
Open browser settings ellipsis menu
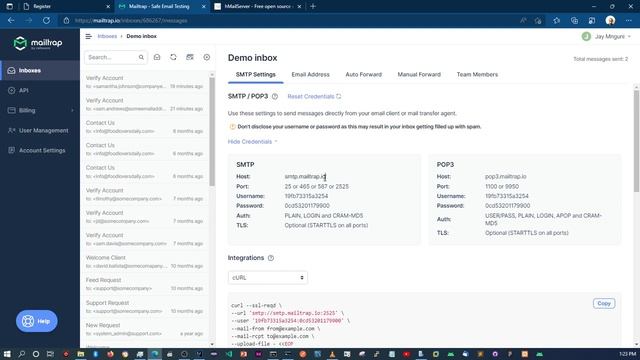click(629, 20)
